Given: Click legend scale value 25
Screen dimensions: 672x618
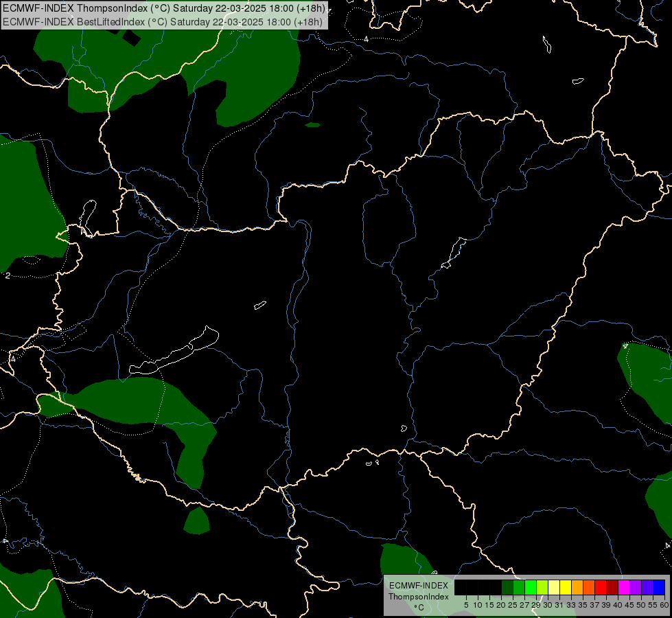Looking at the screenshot, I should (513, 605).
